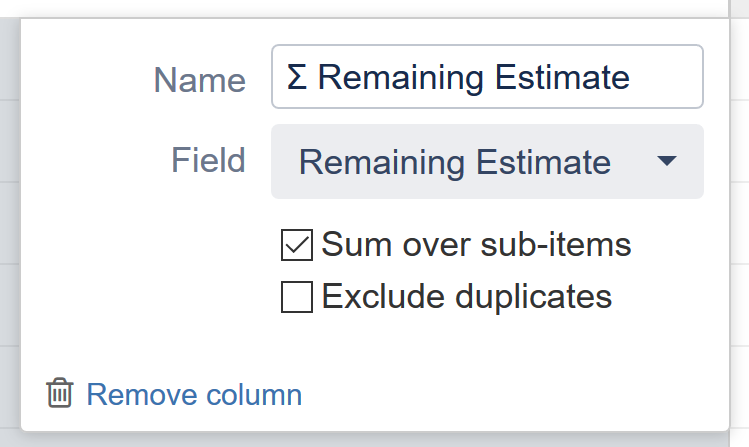Focus the Name text input
Viewport: 749px width, 447px height.
point(487,77)
